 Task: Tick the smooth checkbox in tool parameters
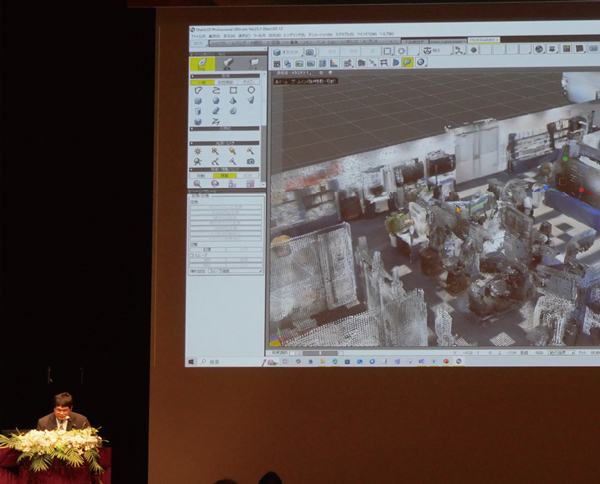click(x=192, y=255)
